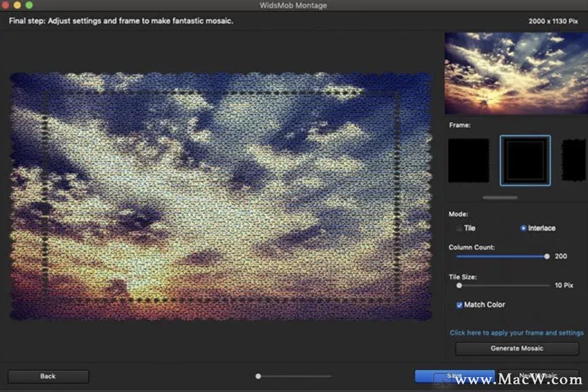This screenshot has width=588, height=392.
Task: Click the zoom slider knob at bottom
Action: (258, 376)
